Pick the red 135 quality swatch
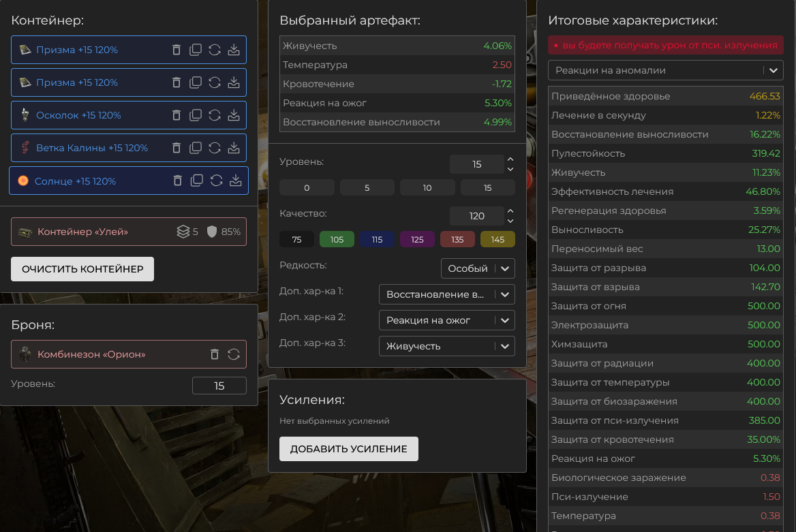Screen dimensions: 796x532 pos(457,240)
